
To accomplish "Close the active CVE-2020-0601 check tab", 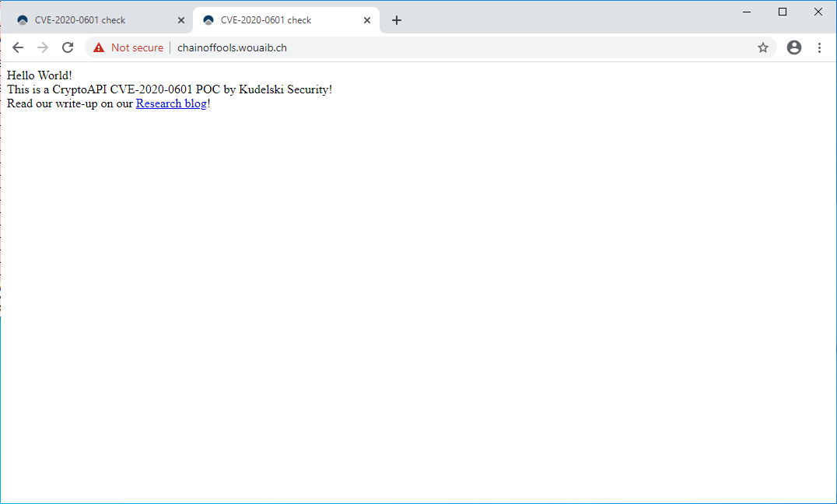I will [x=366, y=20].
